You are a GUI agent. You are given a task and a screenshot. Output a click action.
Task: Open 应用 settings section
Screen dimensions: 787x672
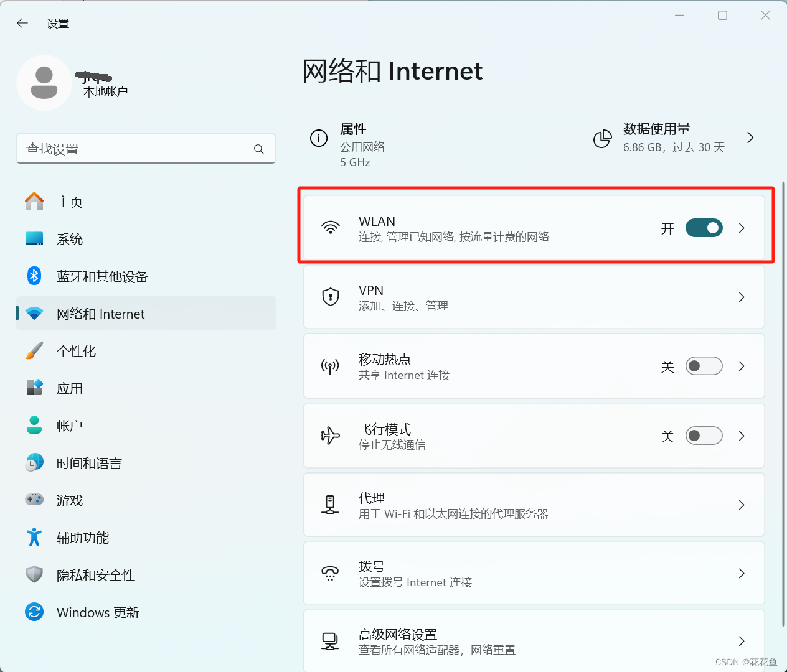click(x=146, y=388)
